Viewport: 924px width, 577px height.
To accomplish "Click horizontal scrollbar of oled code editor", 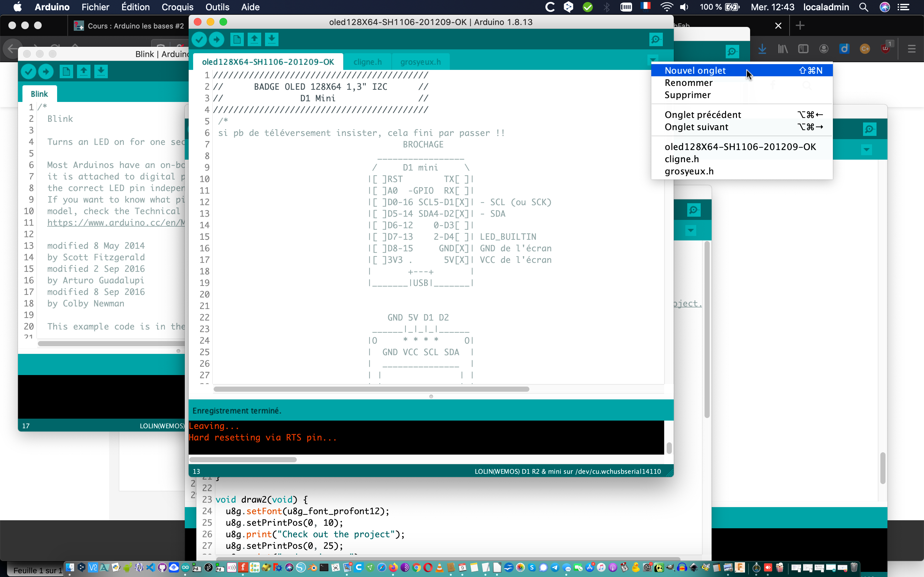I will [x=371, y=389].
